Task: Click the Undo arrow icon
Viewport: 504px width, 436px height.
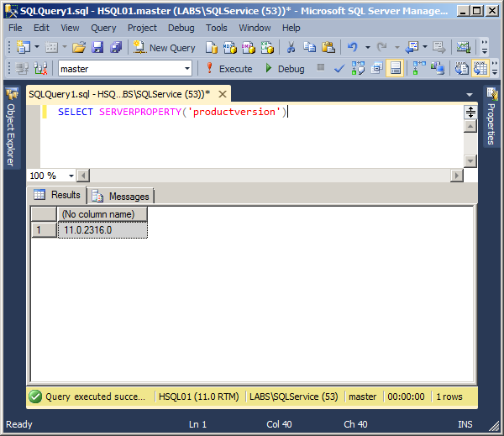Action: click(353, 47)
